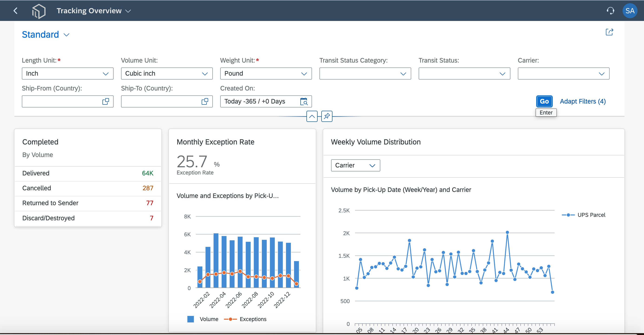The width and height of the screenshot is (644, 335).
Task: Click Ship-From (Country) input field
Action: [x=68, y=101]
